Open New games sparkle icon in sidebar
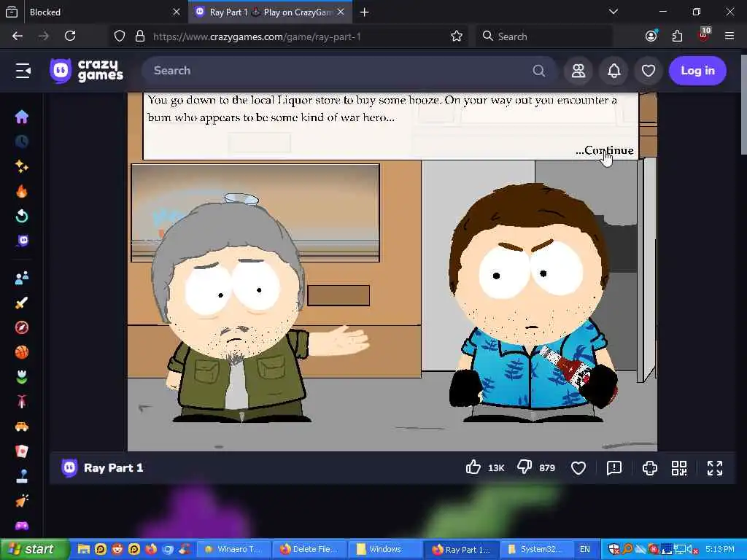This screenshot has width=747, height=560. coord(21,166)
